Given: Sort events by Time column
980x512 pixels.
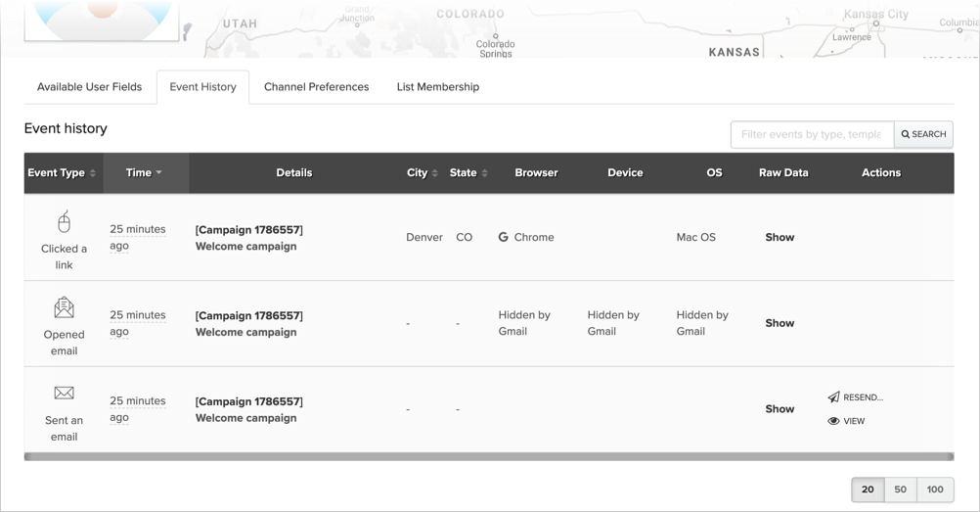Looking at the screenshot, I should click(145, 173).
